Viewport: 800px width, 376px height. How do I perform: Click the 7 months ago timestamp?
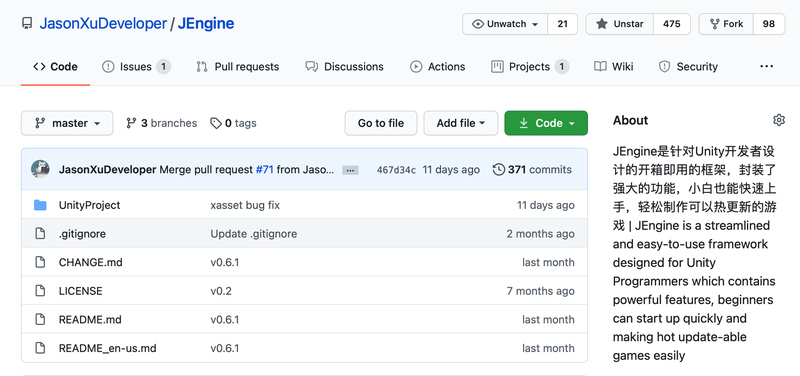tap(540, 291)
